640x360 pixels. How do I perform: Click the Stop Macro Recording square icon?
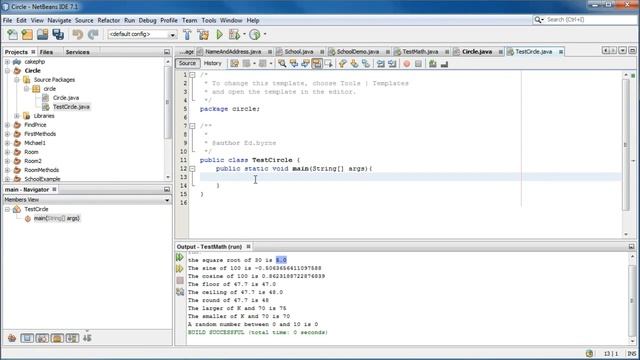pos(418,64)
